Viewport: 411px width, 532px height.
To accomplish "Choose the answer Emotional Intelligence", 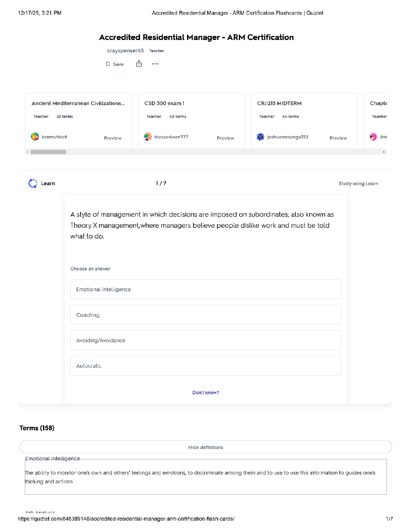I will 205,289.
